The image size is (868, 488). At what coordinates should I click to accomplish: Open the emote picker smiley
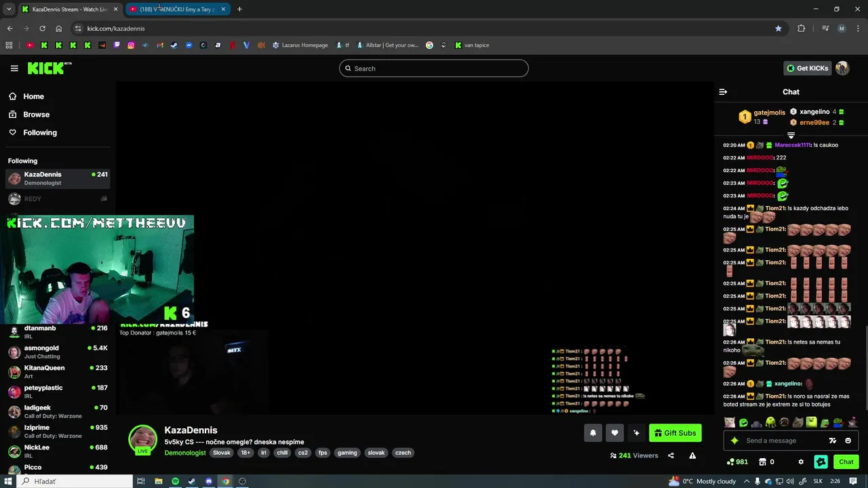(x=848, y=441)
